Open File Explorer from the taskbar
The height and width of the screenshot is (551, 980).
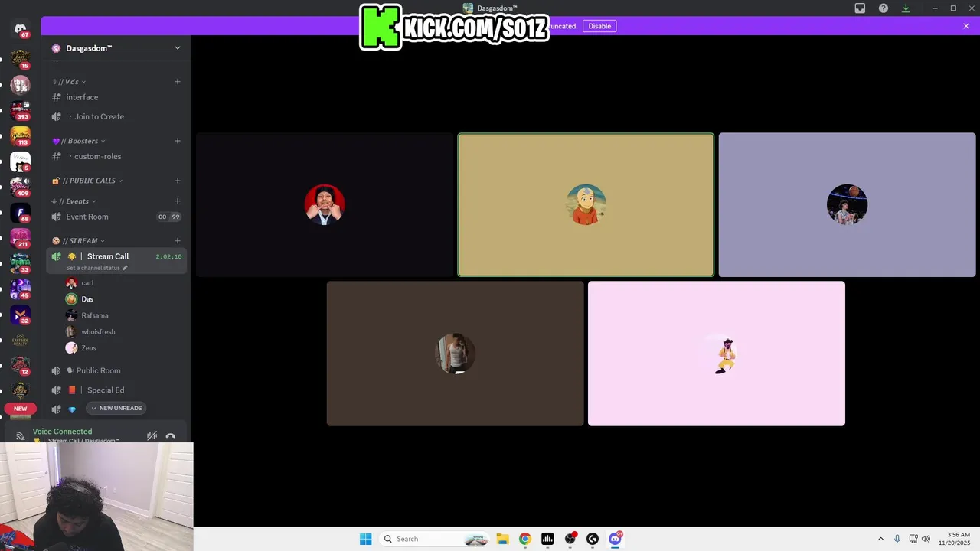(x=502, y=539)
